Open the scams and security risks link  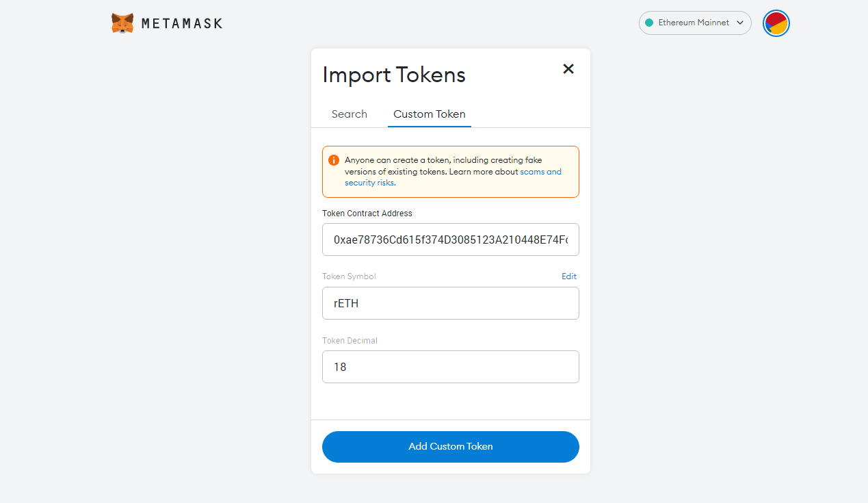click(x=540, y=172)
